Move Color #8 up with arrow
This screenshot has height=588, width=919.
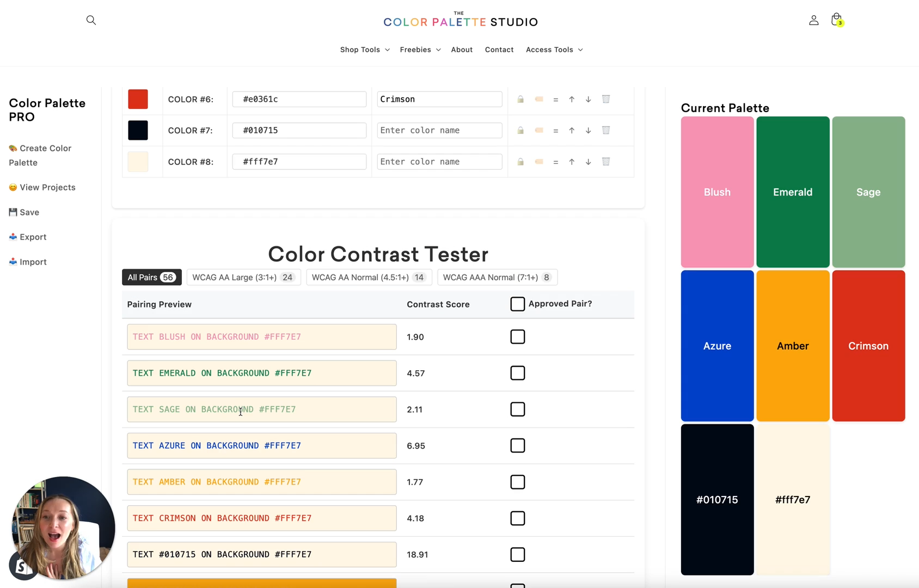572,162
